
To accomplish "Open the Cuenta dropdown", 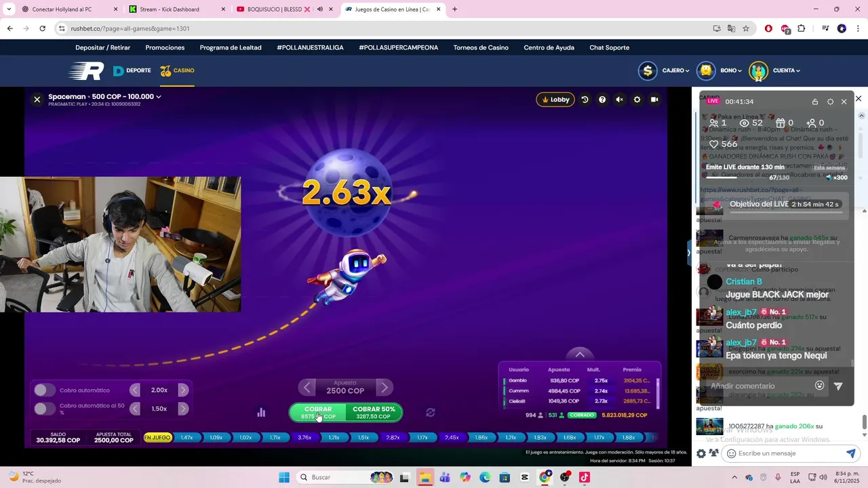I will click(787, 70).
